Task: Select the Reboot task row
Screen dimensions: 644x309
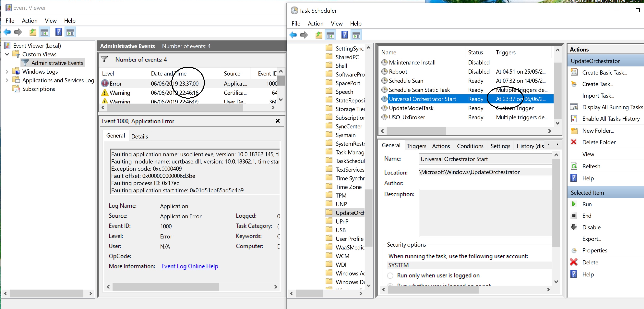Action: (x=467, y=71)
